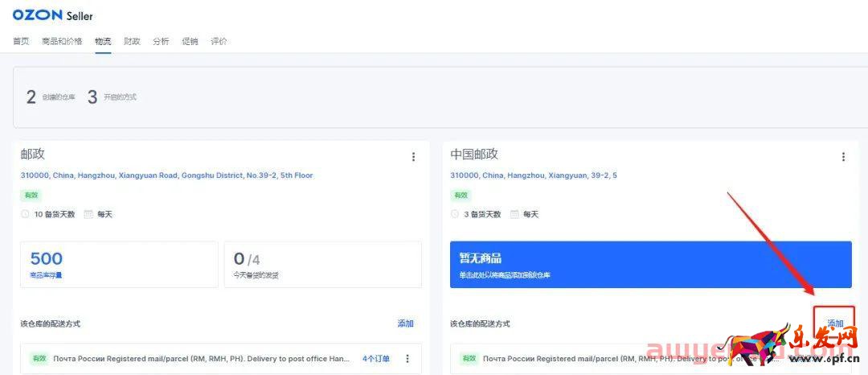This screenshot has width=868, height=375.
Task: Open three-dot menu of 邮政 Почта России method
Action: [x=407, y=358]
